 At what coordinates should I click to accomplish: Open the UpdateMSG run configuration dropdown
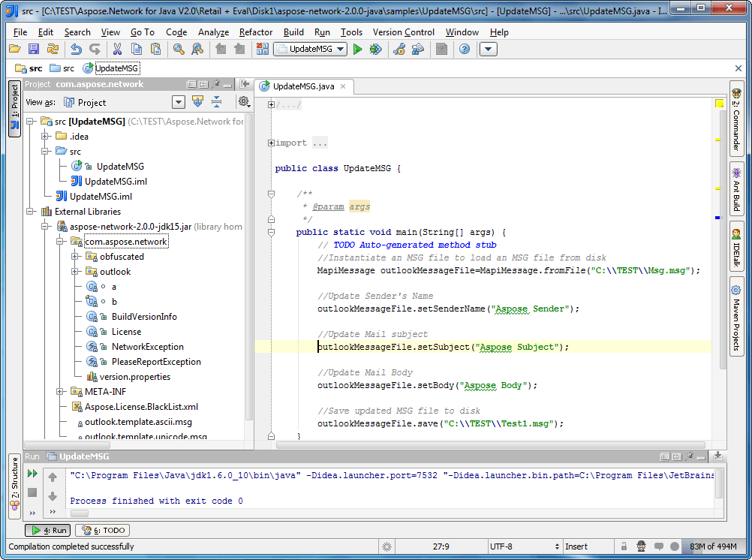click(310, 49)
